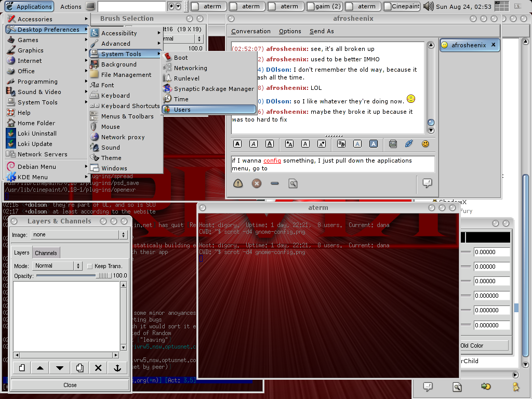Click the bold text formatting icon
Screen dimensions: 532x399
point(237,143)
